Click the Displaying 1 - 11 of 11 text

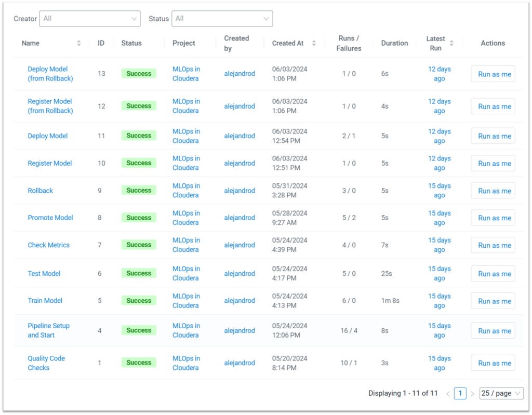click(x=403, y=393)
